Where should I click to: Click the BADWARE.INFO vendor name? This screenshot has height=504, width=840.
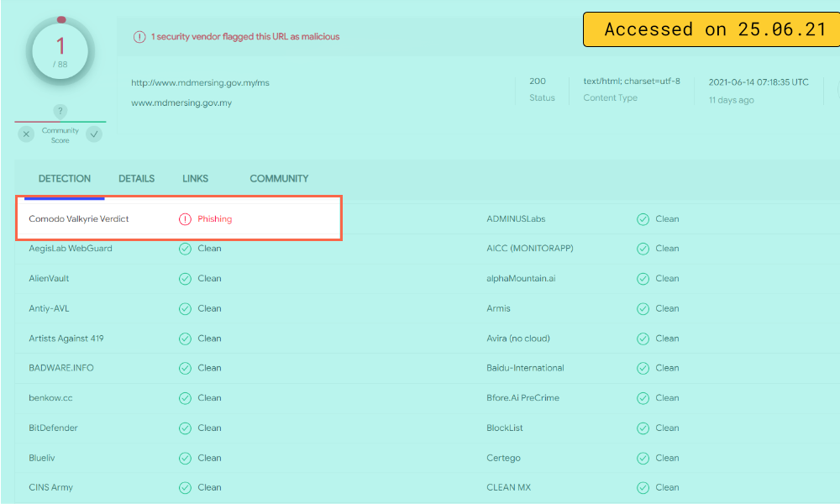pyautogui.click(x=61, y=368)
